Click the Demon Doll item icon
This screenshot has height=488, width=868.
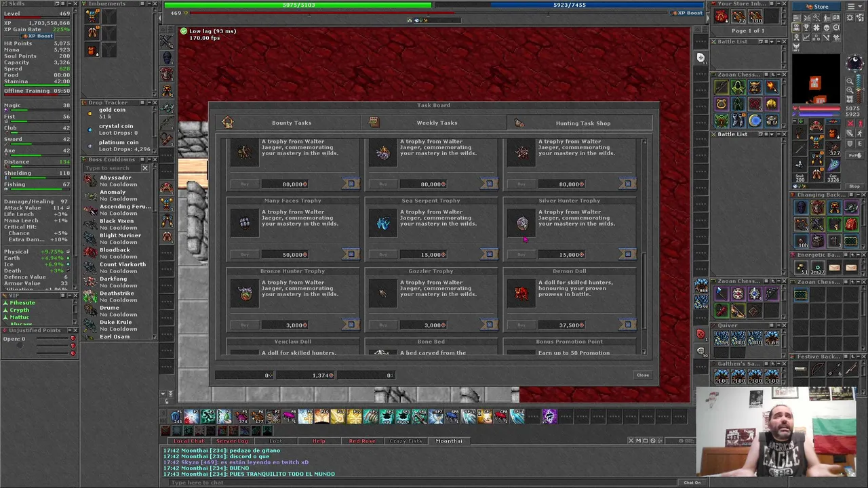tap(521, 293)
